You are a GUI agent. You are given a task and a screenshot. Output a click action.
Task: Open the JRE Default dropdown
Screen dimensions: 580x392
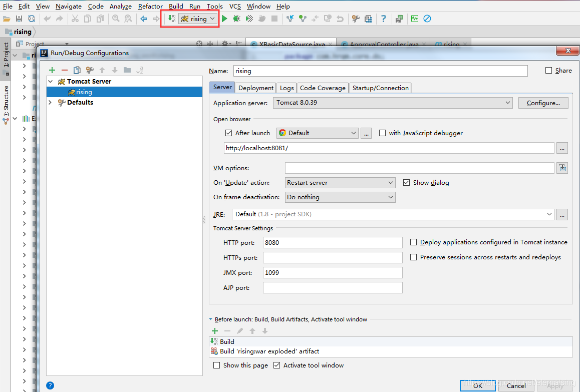click(393, 214)
